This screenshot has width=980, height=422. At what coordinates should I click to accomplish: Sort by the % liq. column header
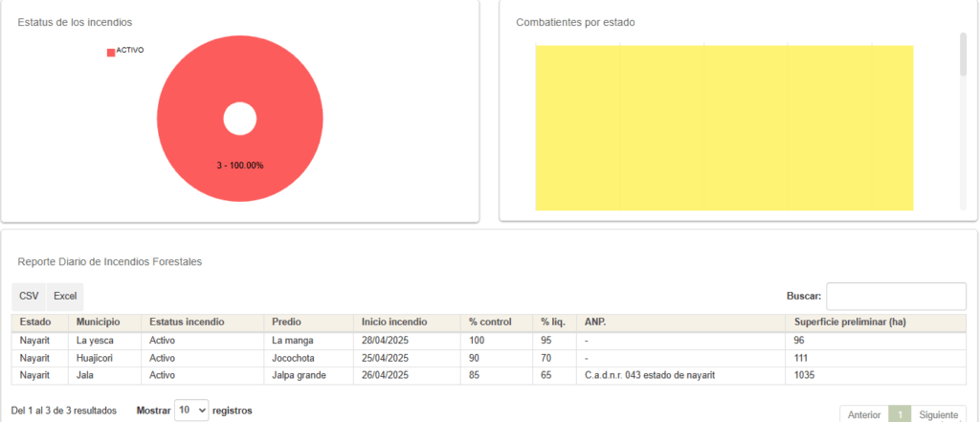555,322
